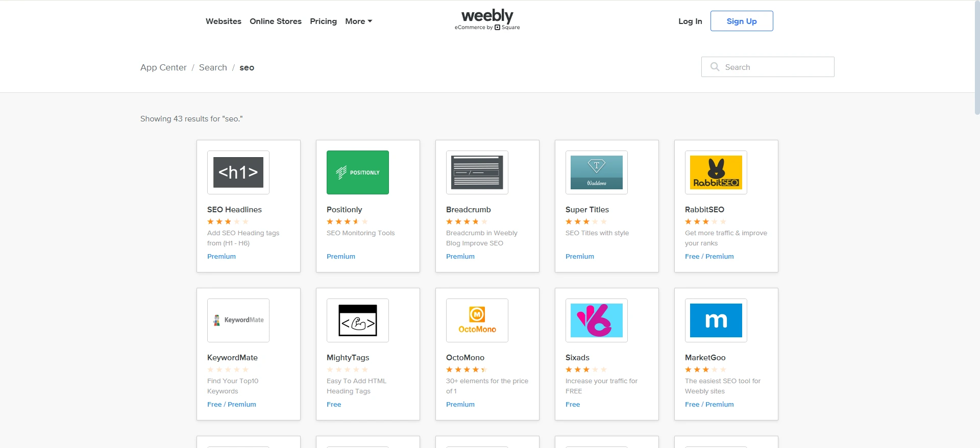This screenshot has height=448, width=980.
Task: Open the Online Stores menu item
Action: [x=276, y=21]
